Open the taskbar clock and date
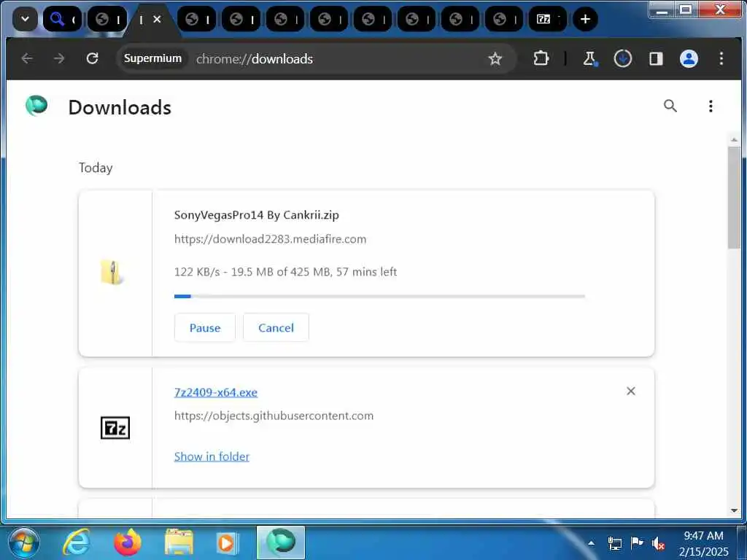The height and width of the screenshot is (560, 747). pyautogui.click(x=703, y=543)
